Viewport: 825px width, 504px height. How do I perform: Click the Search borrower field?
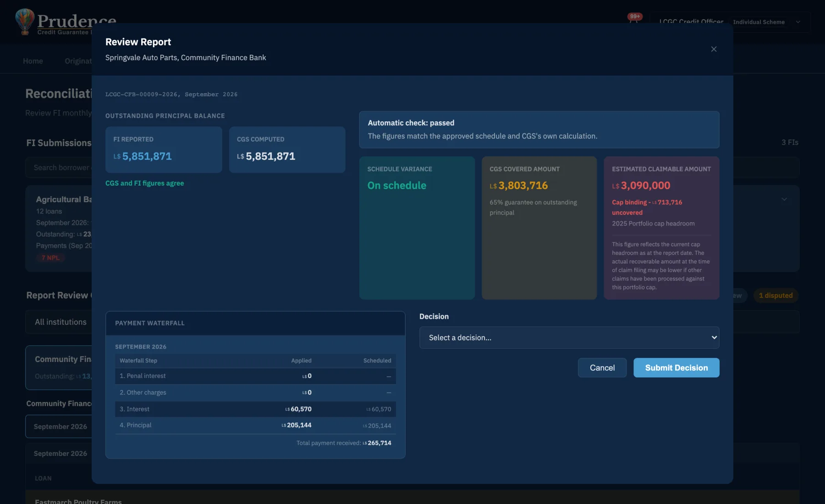point(59,168)
